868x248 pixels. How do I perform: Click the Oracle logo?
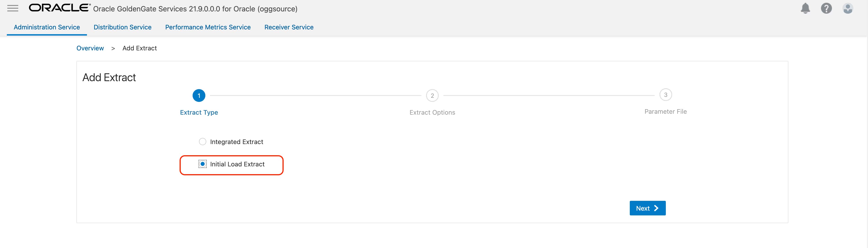point(59,8)
